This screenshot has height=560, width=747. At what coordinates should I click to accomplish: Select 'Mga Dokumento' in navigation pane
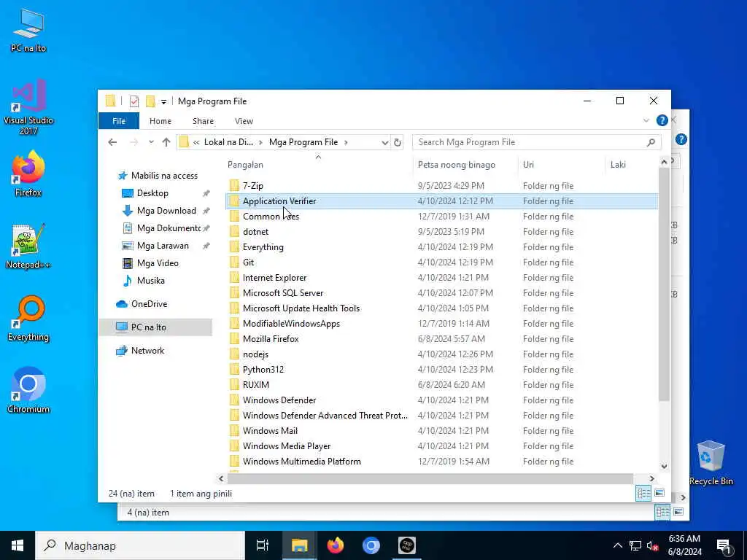(x=169, y=228)
